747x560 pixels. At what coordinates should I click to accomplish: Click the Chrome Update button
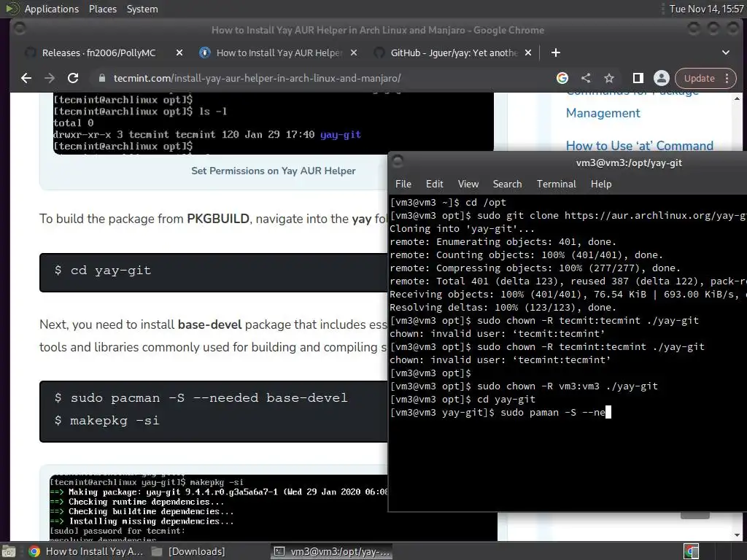(700, 78)
